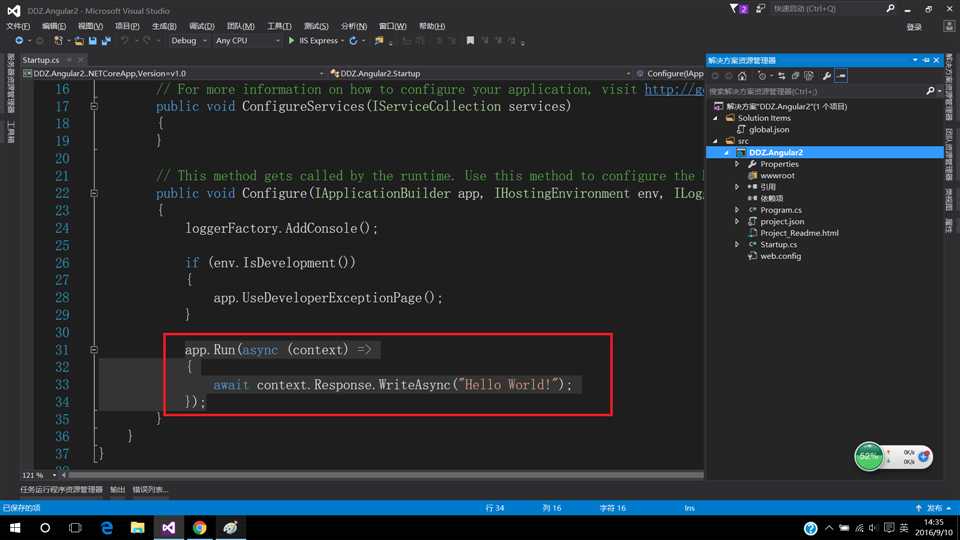Click the notifications flag icon in title bar
This screenshot has height=540, width=960.
pyautogui.click(x=733, y=9)
